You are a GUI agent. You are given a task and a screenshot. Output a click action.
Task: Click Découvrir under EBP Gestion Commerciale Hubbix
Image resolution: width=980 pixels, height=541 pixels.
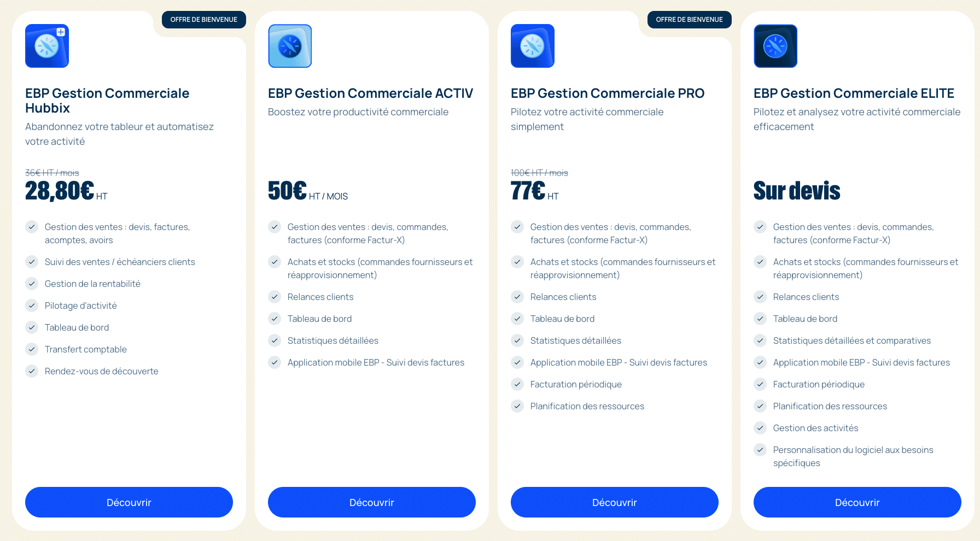coord(129,502)
